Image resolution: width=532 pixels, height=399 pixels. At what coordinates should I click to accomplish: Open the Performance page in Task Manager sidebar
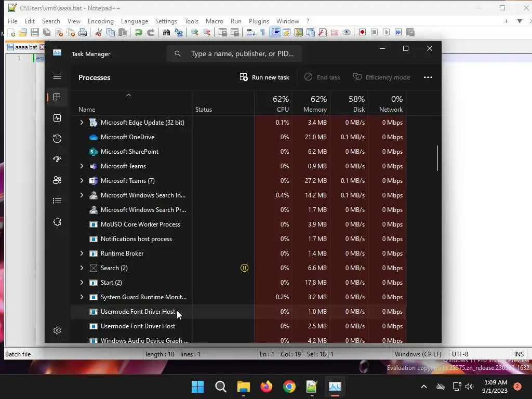57,118
